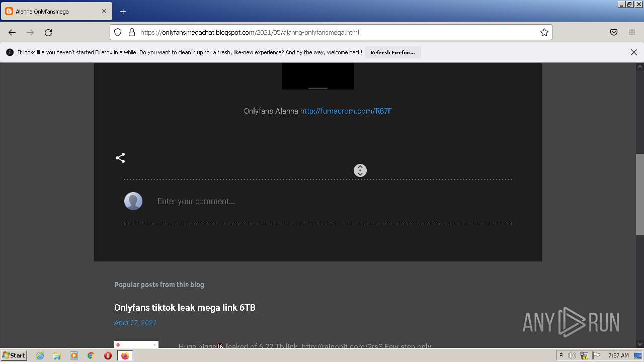This screenshot has width=644, height=362.
Task: Click Refresh Firefox button
Action: 392,52
